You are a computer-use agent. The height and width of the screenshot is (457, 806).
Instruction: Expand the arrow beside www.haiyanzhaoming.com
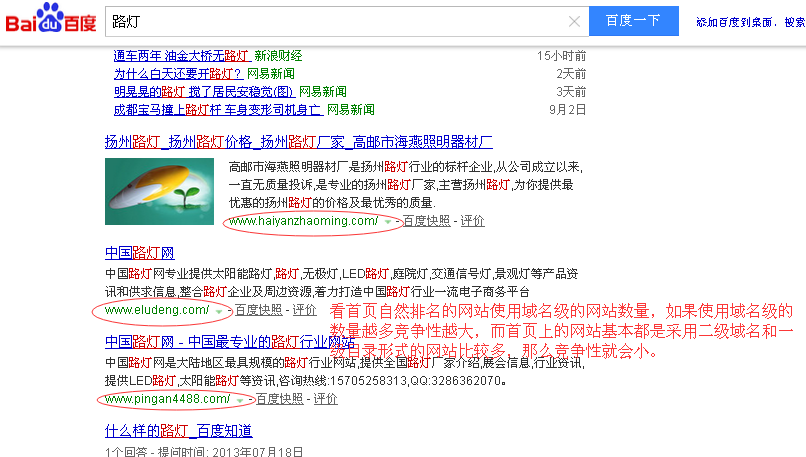(x=387, y=222)
